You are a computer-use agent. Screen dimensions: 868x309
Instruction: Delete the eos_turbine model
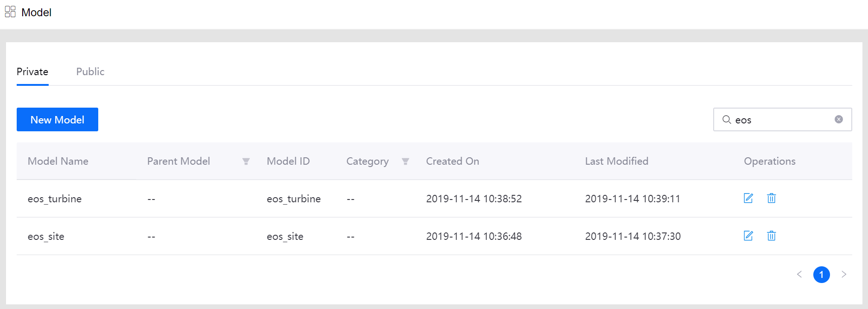(771, 198)
